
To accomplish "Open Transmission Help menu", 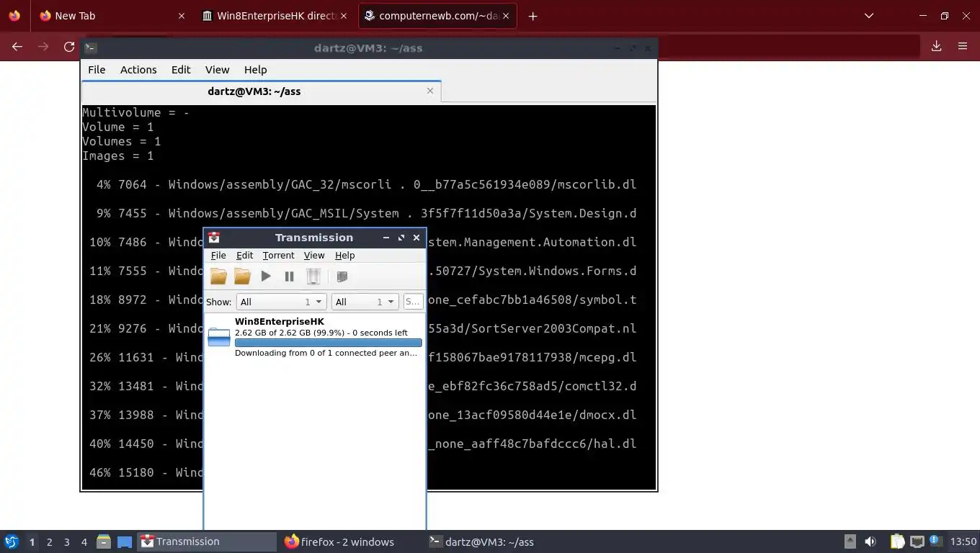I will pyautogui.click(x=344, y=256).
